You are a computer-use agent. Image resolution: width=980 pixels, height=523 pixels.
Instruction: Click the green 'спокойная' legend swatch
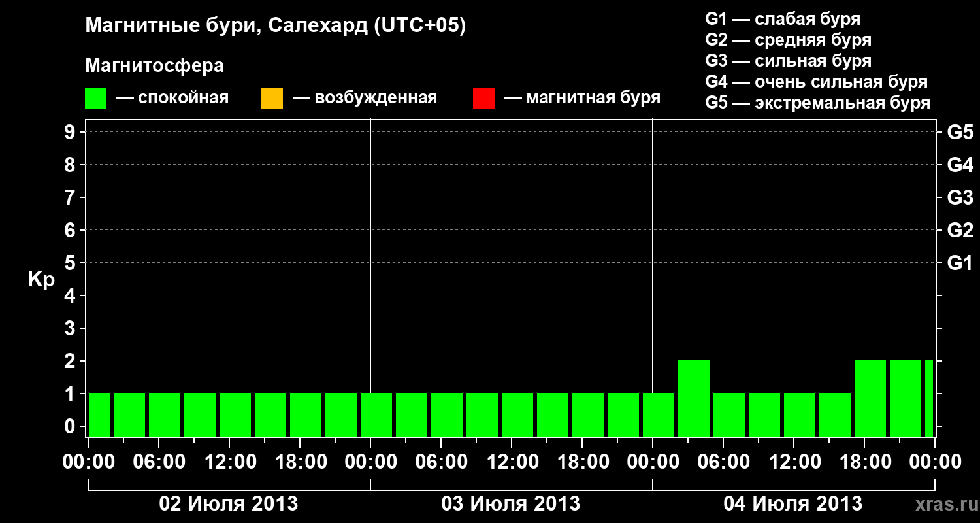[95, 99]
